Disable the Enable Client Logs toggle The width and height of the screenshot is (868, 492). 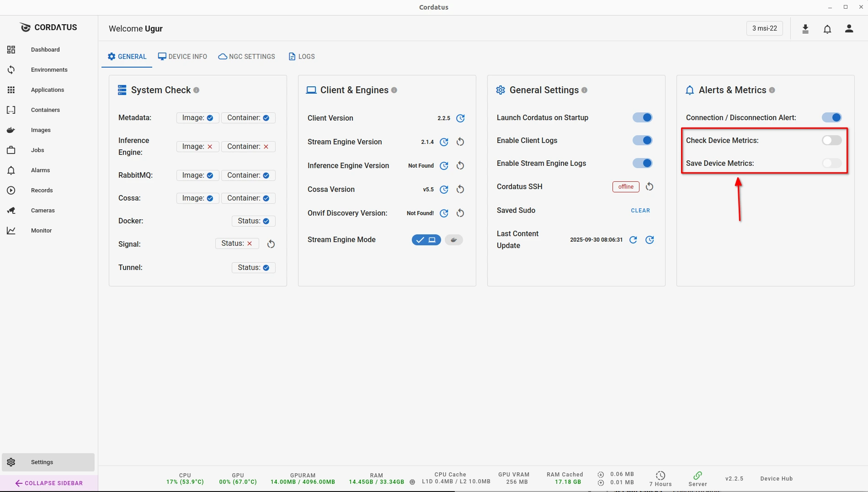point(643,140)
